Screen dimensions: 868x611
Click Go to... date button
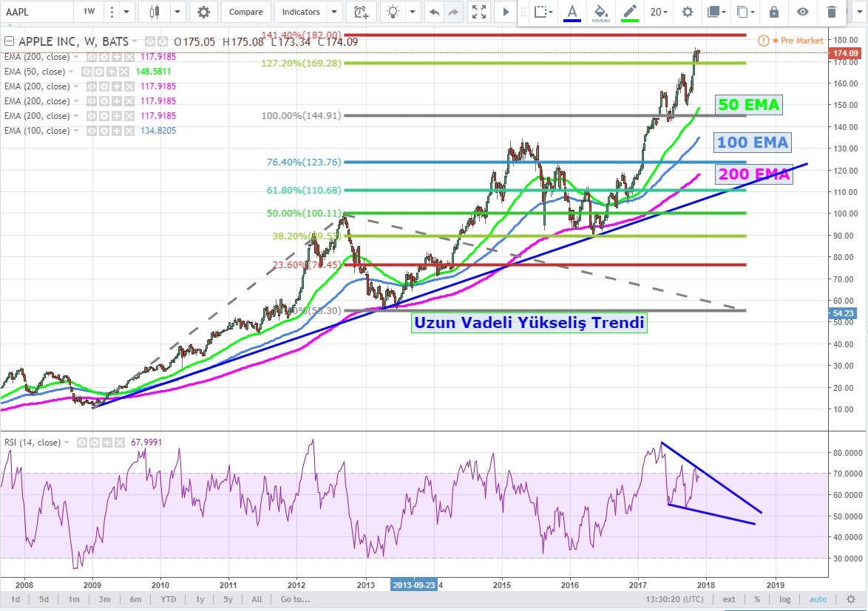pyautogui.click(x=295, y=599)
